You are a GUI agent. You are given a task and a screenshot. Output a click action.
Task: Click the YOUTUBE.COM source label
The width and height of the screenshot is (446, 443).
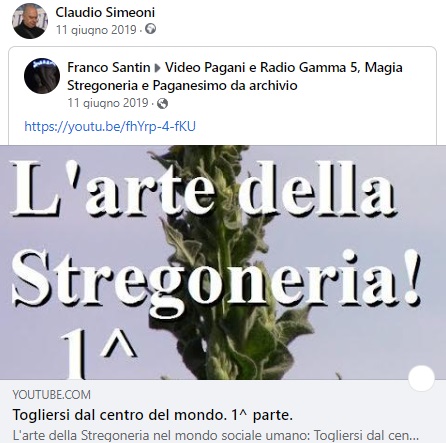click(52, 395)
